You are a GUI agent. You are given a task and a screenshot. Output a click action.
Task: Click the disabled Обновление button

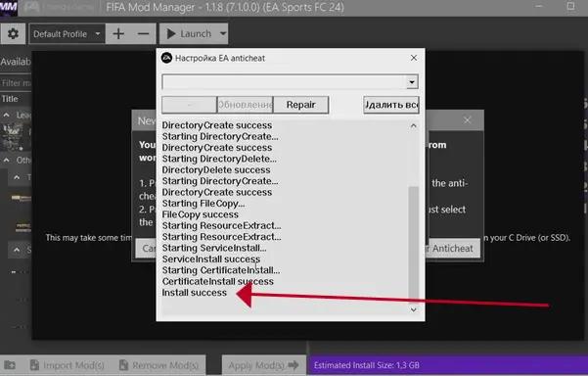coord(246,105)
